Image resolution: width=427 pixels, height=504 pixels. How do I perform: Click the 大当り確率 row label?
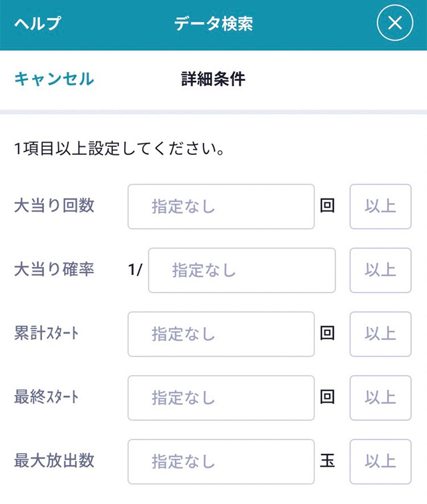54,270
